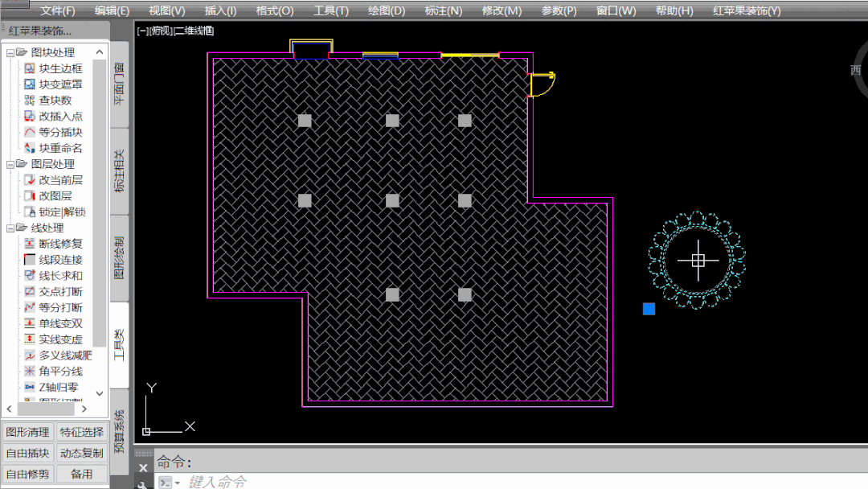Collapse the 图层处理 tree group

[x=10, y=164]
